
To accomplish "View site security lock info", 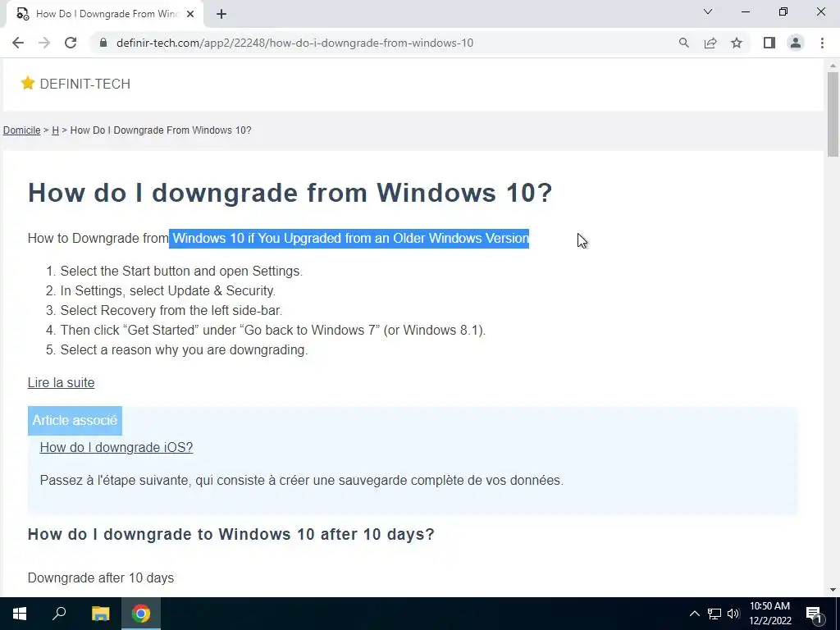I will pyautogui.click(x=103, y=43).
